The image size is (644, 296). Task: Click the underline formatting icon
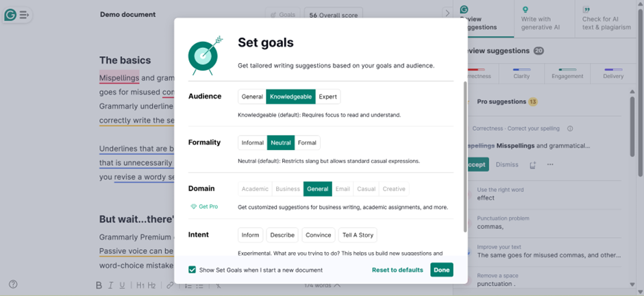123,285
